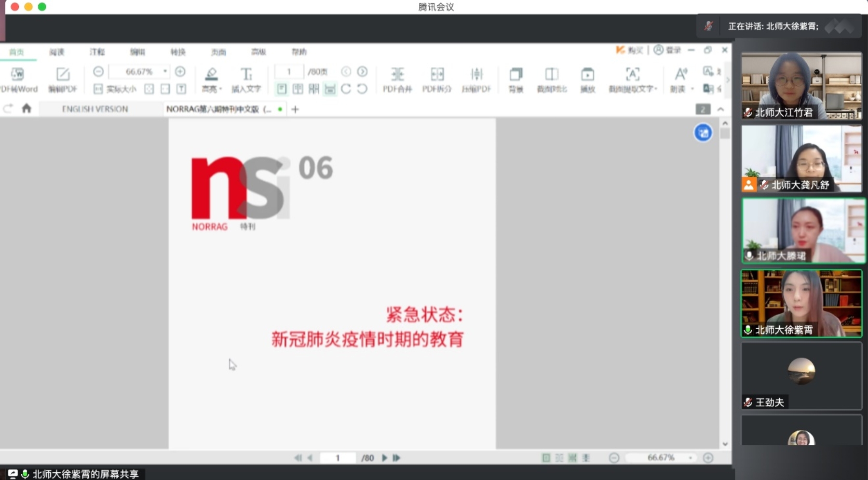Viewport: 868px width, 480px height.
Task: Set view to 实际大小 actual size
Action: 115,89
